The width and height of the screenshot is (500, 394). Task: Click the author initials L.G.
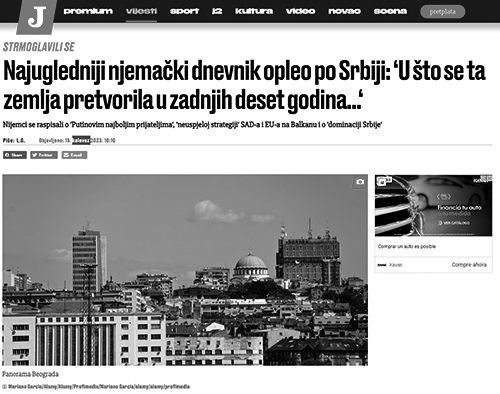21,140
